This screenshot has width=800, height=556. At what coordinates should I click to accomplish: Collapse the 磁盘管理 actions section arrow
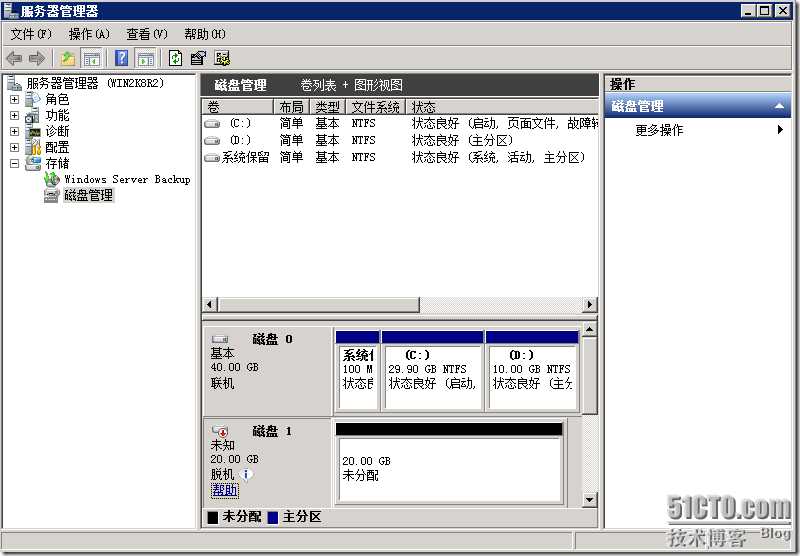tap(779, 106)
